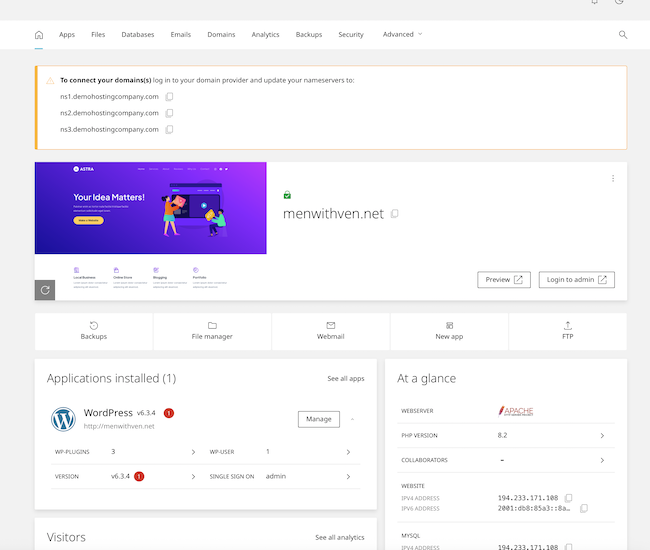Image resolution: width=650 pixels, height=550 pixels.
Task: Copy ns1.demohostingcompany.com nameserver
Action: [x=170, y=97]
